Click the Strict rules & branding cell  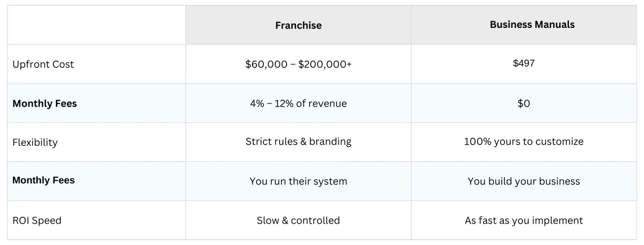pos(298,142)
